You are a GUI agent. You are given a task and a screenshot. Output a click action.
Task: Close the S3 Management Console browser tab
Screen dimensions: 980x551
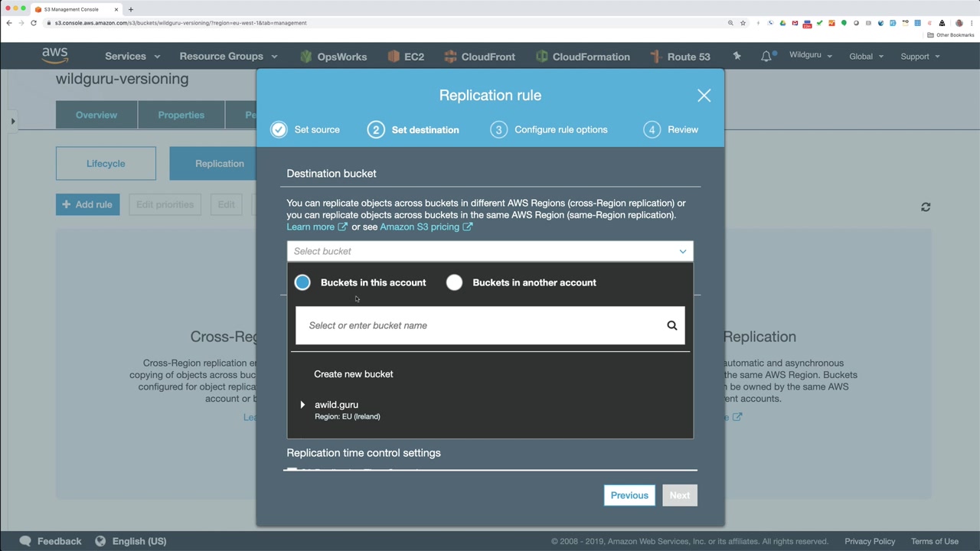(x=116, y=9)
